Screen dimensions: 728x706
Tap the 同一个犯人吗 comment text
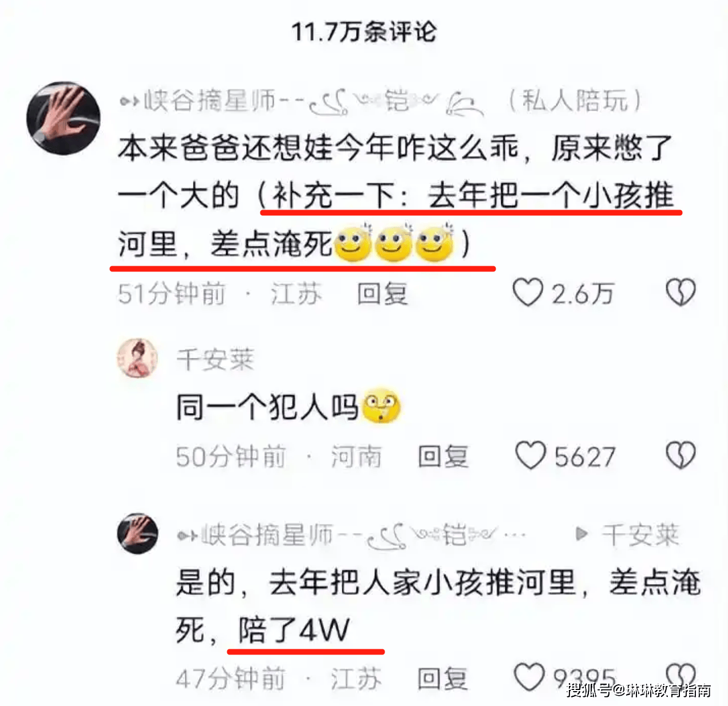click(x=267, y=408)
